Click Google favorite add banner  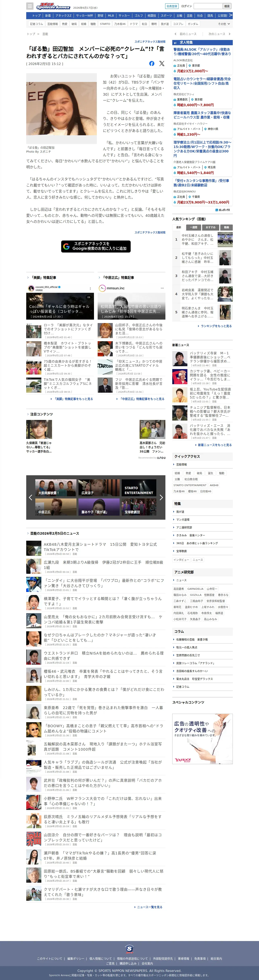pos(96,246)
